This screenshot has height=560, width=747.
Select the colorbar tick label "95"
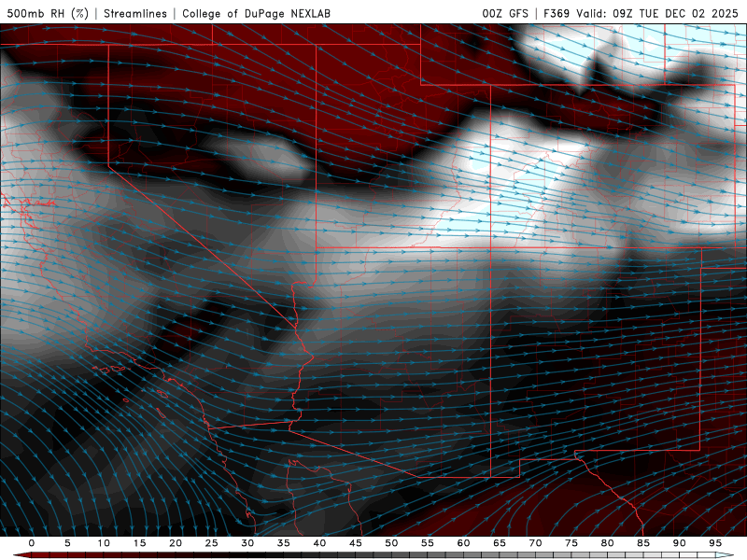tap(715, 543)
